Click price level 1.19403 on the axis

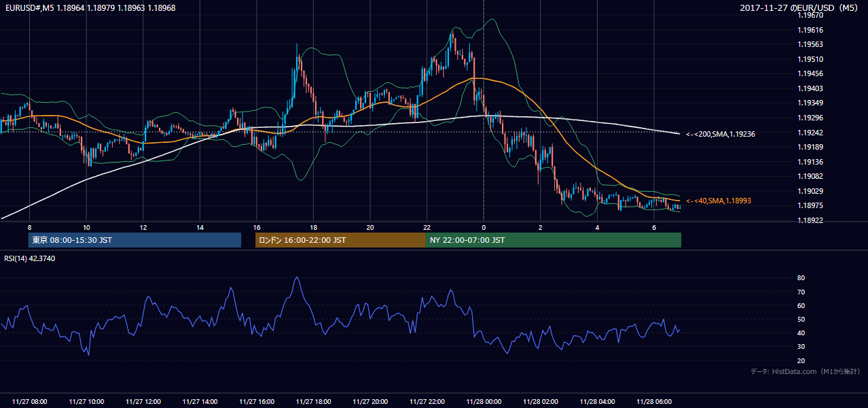pyautogui.click(x=811, y=88)
